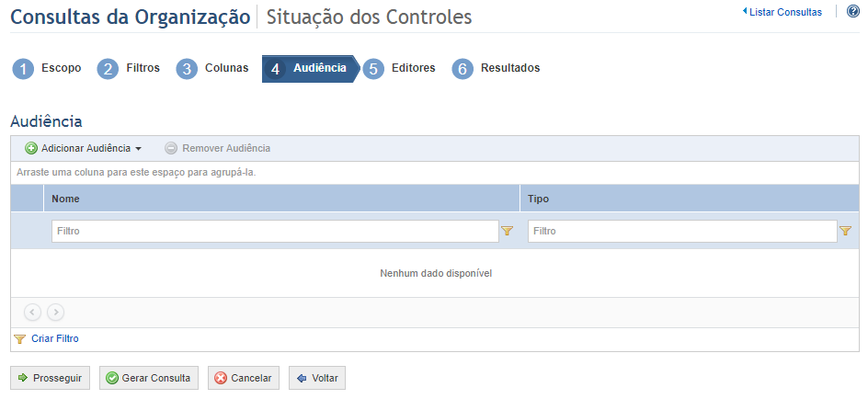Cancel using the Cancelar button
Viewport: 868px width, 399px height.
[244, 378]
